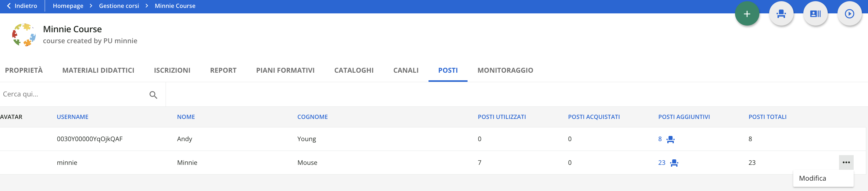
Task: Return to Homepage using the breadcrumb
Action: click(x=68, y=6)
